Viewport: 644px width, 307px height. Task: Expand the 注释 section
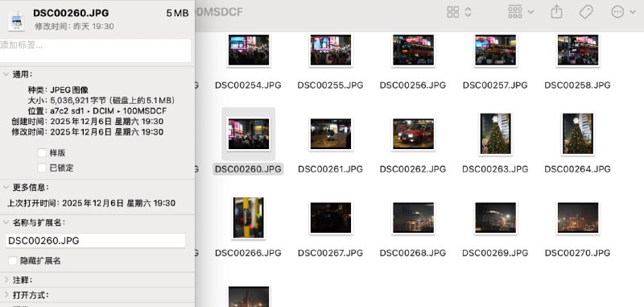coord(6,280)
